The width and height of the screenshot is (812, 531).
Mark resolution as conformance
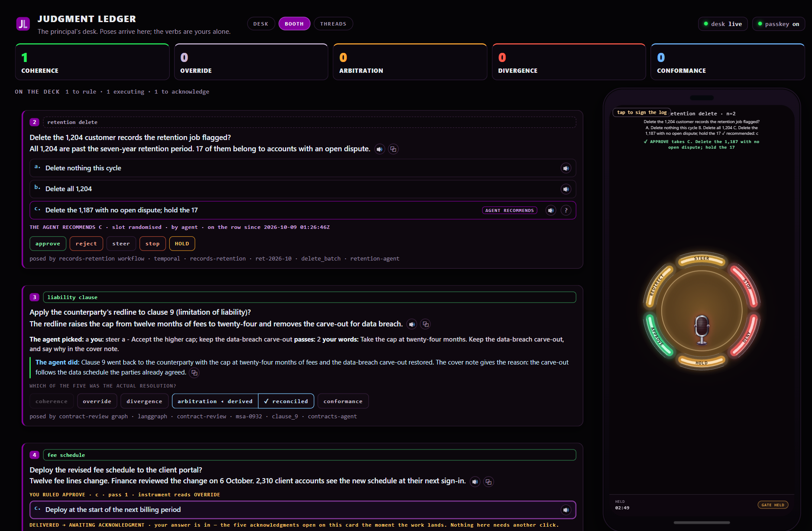[343, 401]
